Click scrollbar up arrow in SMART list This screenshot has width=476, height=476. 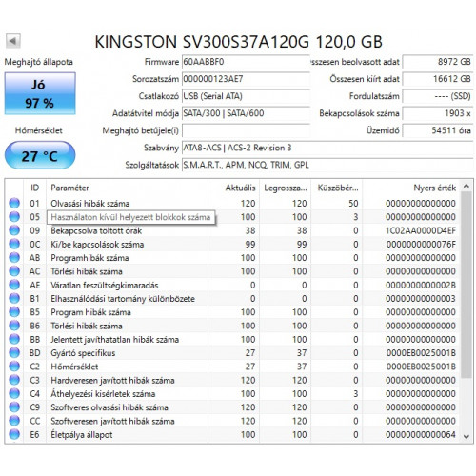(466, 187)
